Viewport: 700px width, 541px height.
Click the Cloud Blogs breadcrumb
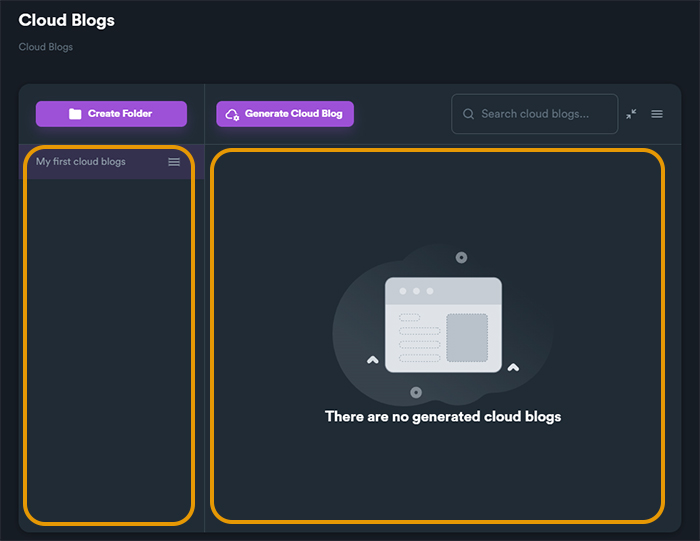click(x=46, y=47)
